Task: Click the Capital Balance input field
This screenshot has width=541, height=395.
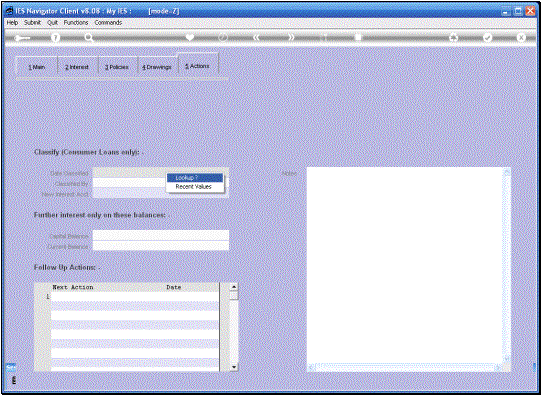Action: point(161,235)
